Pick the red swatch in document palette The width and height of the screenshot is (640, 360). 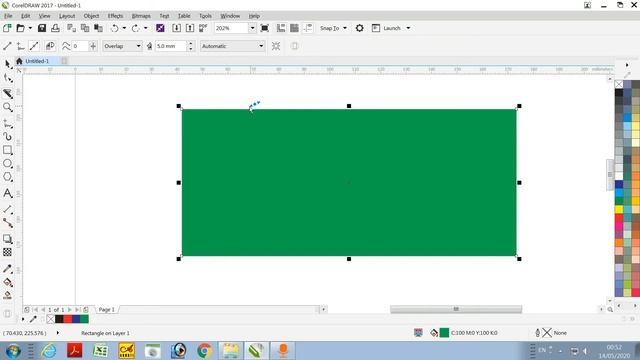[67, 319]
